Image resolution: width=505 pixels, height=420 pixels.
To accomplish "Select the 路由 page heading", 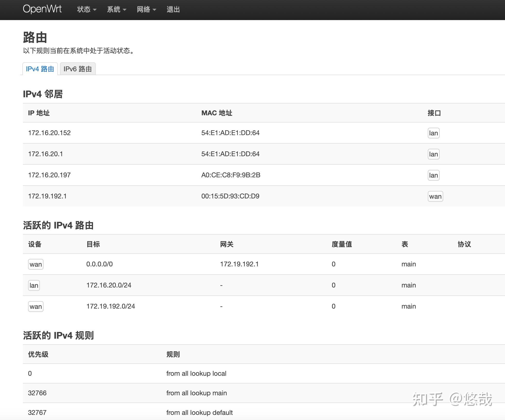I will [35, 38].
